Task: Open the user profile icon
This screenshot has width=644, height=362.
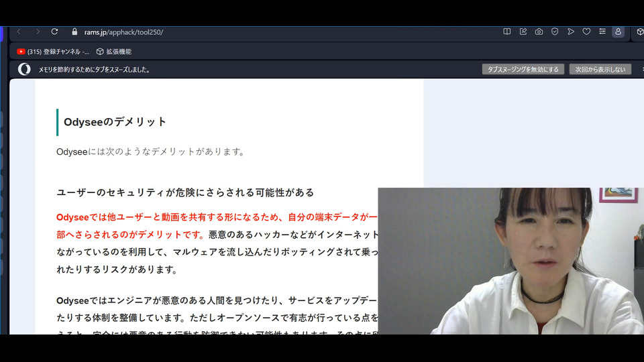Action: [618, 32]
